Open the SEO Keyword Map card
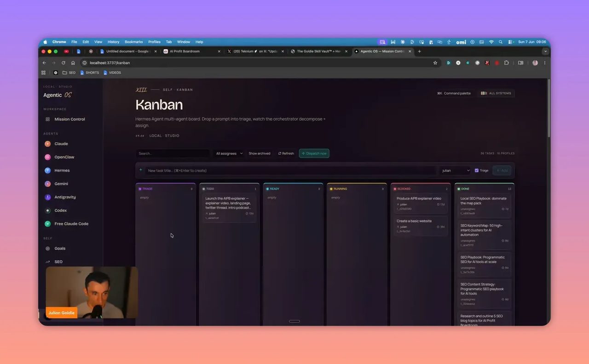The height and width of the screenshot is (364, 589). click(x=484, y=235)
